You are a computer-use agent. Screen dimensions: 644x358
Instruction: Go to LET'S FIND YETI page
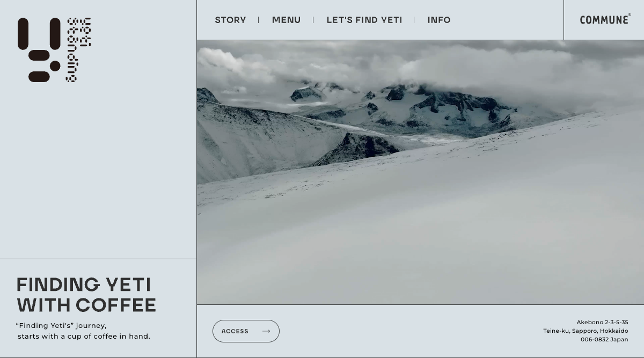(364, 20)
